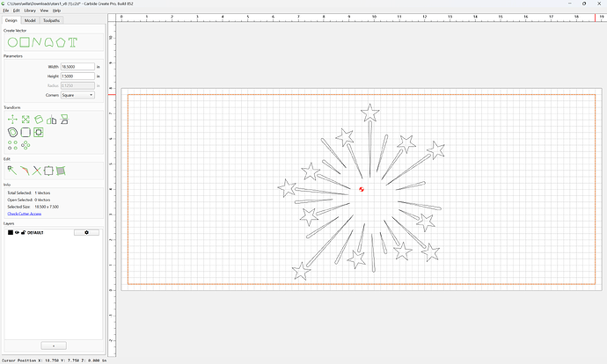607x364 pixels.
Task: Toggle lock on the DEFAULT layer
Action: tap(23, 232)
